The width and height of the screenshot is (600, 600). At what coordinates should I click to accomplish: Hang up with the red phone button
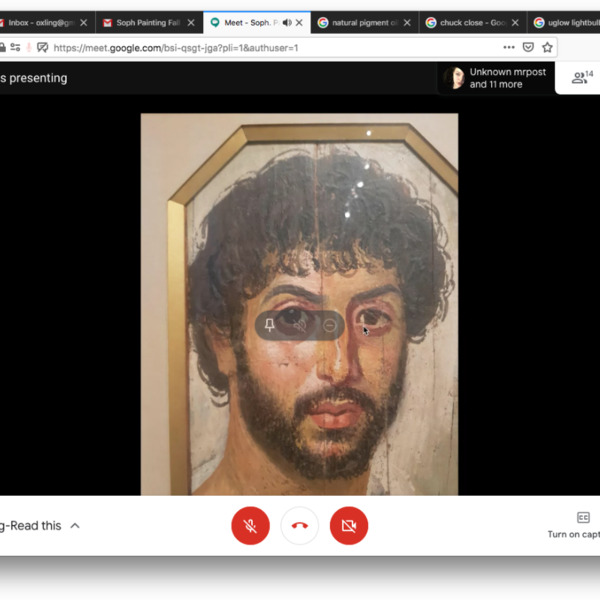(299, 526)
